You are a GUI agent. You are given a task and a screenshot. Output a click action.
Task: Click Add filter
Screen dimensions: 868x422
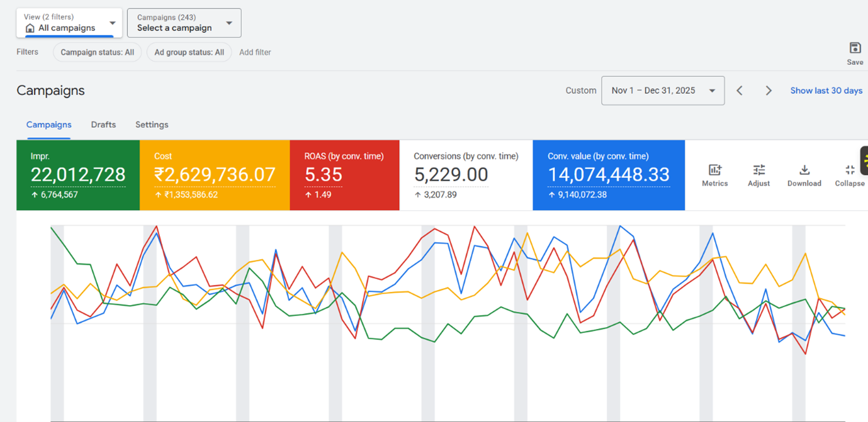(255, 52)
